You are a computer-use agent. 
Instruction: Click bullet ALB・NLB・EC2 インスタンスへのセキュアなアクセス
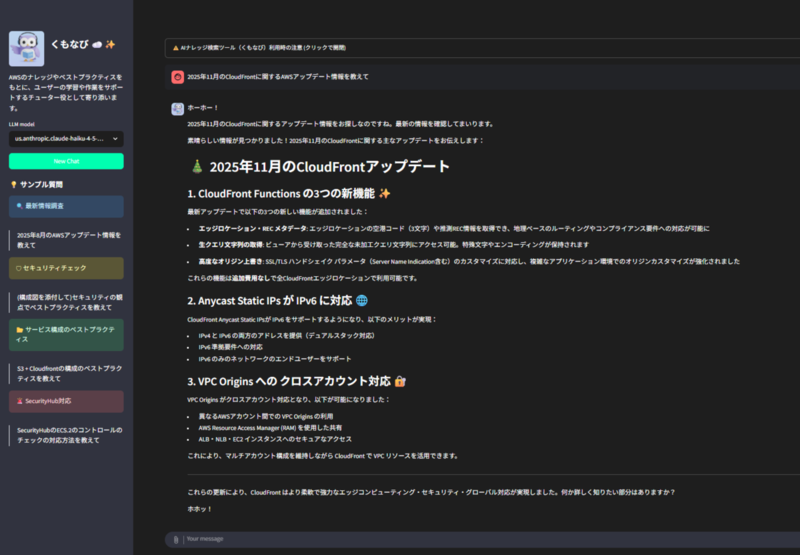(275, 439)
